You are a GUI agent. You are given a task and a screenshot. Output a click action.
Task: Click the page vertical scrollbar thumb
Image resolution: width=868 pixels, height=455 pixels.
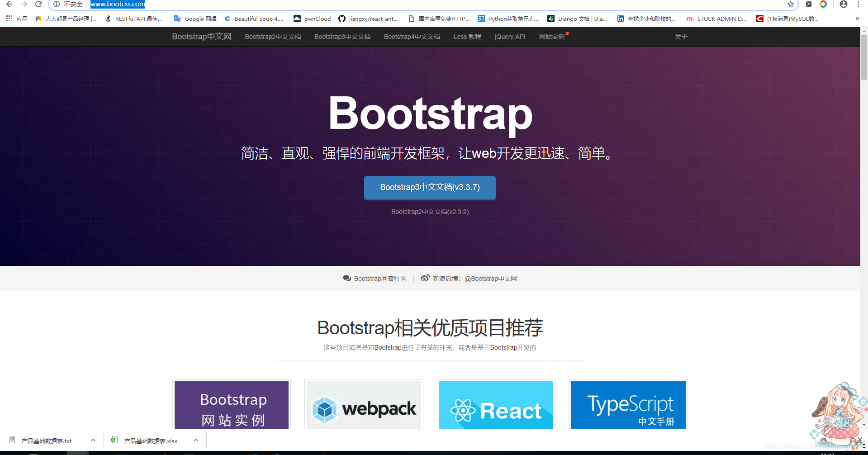point(864,57)
